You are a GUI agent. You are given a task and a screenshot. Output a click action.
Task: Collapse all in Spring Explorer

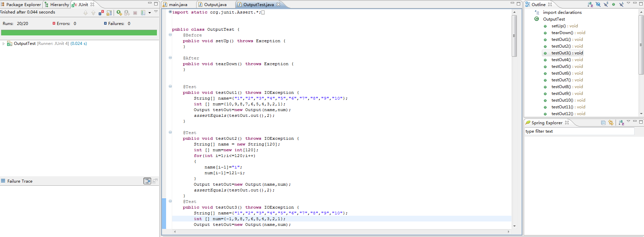[603, 123]
